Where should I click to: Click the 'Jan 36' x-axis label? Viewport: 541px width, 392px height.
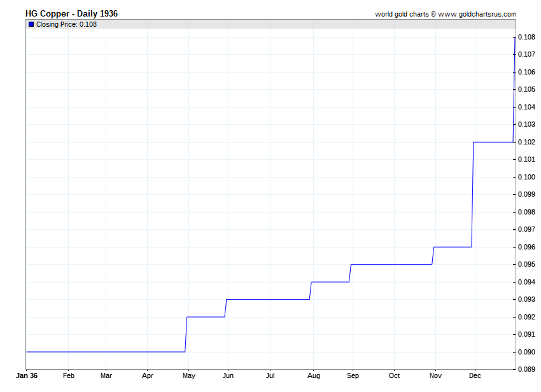pyautogui.click(x=27, y=375)
